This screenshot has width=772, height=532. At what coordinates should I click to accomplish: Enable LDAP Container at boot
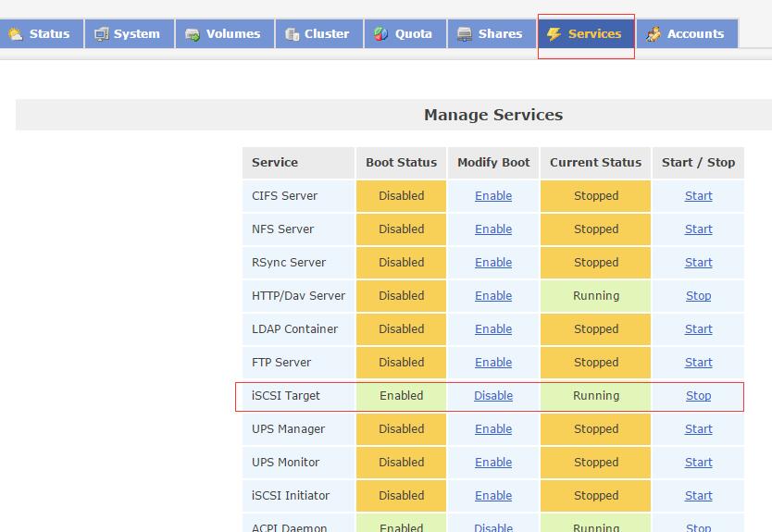click(493, 329)
